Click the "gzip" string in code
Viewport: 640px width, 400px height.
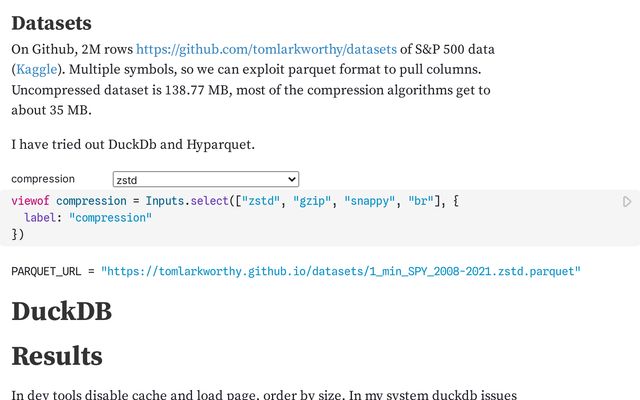coord(312,201)
